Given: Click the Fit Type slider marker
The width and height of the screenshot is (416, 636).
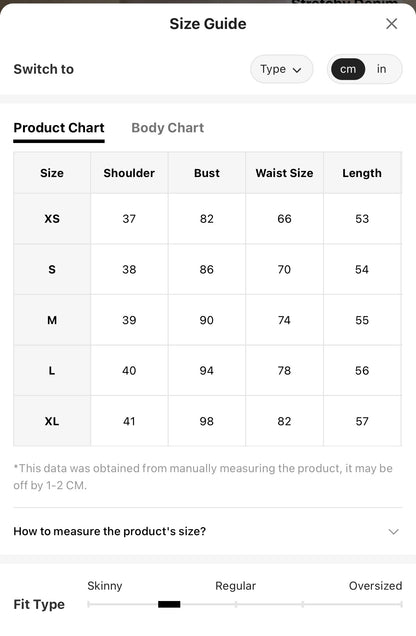Looking at the screenshot, I should (169, 604).
